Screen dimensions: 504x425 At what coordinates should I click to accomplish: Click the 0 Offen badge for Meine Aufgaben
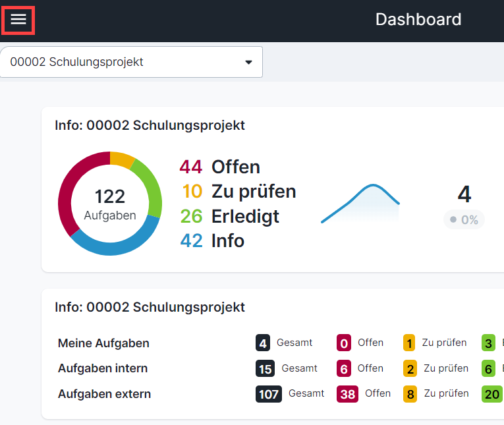click(x=344, y=343)
